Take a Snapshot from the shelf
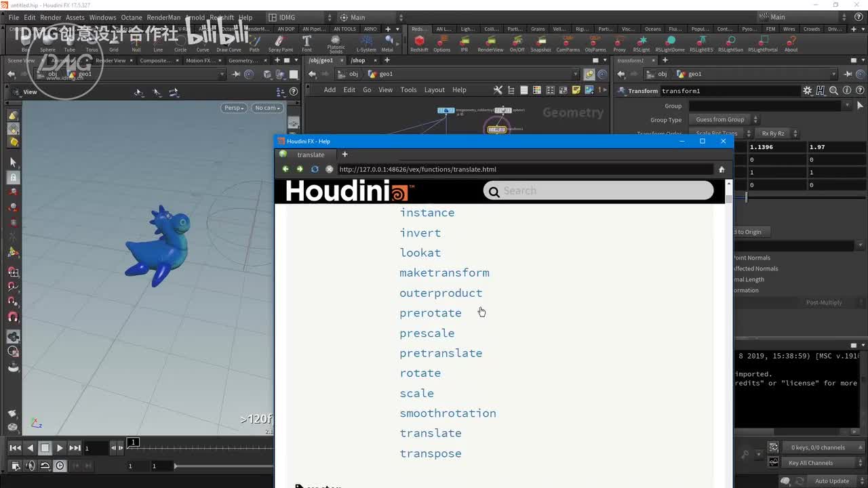This screenshot has height=488, width=868. (540, 43)
